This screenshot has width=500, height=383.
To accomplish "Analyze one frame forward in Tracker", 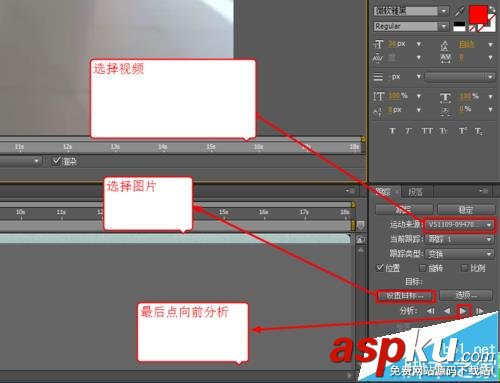I will point(479,311).
